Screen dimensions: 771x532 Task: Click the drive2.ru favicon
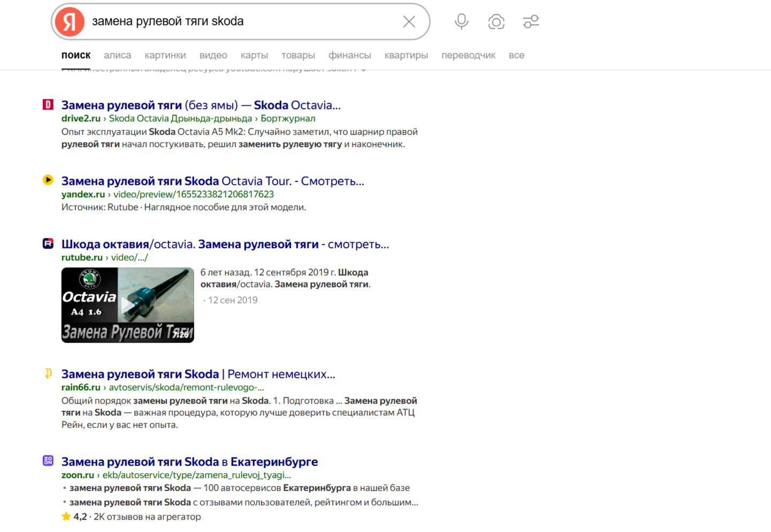click(48, 105)
